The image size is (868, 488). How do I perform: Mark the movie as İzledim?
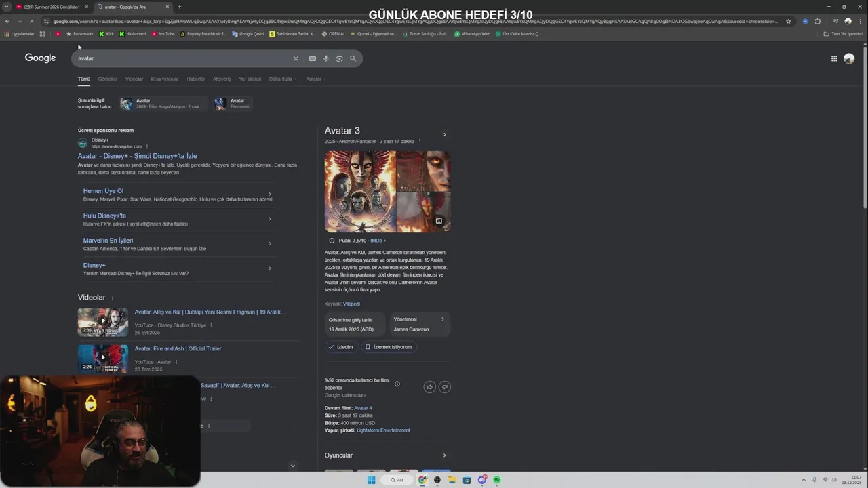tap(340, 347)
